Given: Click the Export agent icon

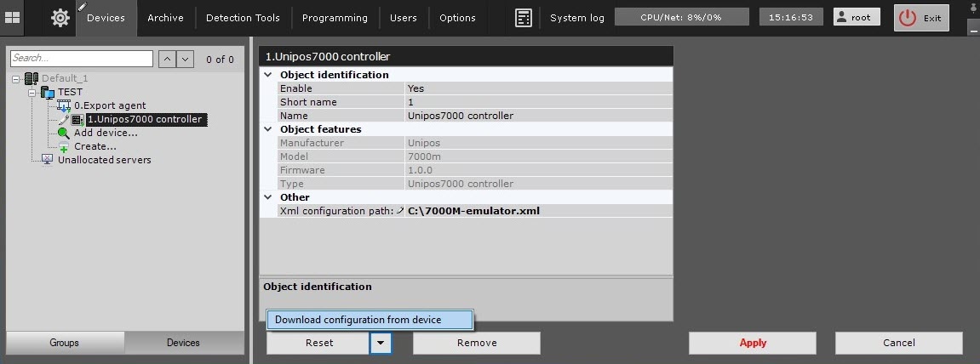Looking at the screenshot, I should click(x=64, y=106).
